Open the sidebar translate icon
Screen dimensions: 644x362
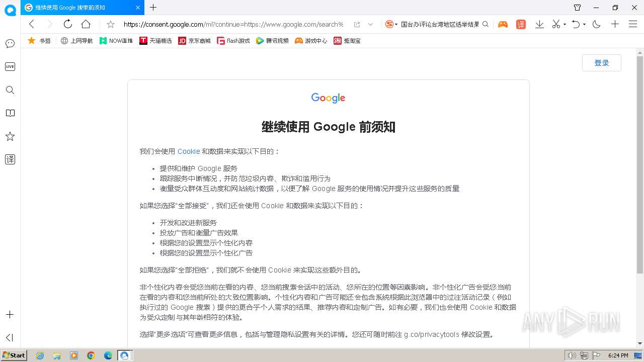point(10,159)
